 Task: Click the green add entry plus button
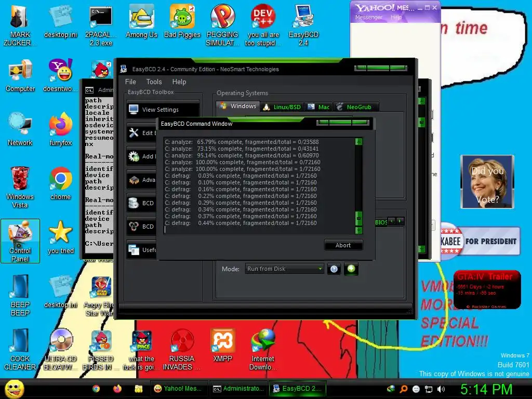[x=351, y=269]
